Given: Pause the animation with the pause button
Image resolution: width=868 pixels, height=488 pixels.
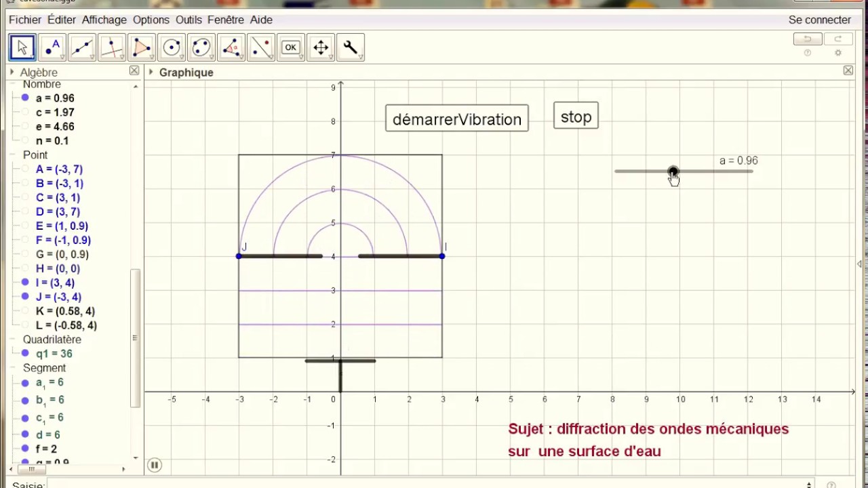Looking at the screenshot, I should (155, 465).
